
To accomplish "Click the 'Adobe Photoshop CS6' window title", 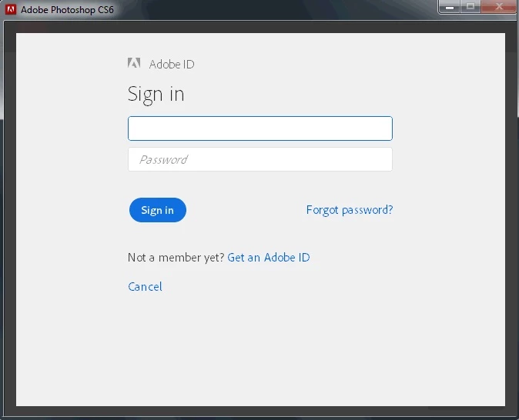I will (x=67, y=10).
